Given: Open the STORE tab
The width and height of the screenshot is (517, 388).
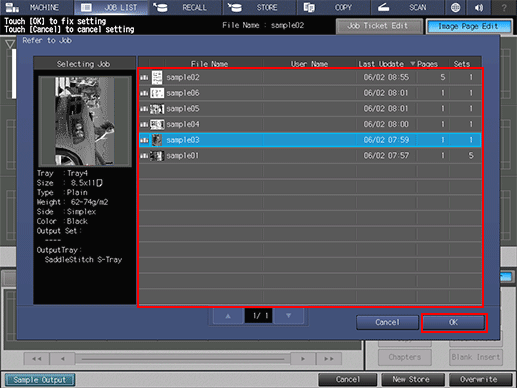Looking at the screenshot, I should click(259, 7).
